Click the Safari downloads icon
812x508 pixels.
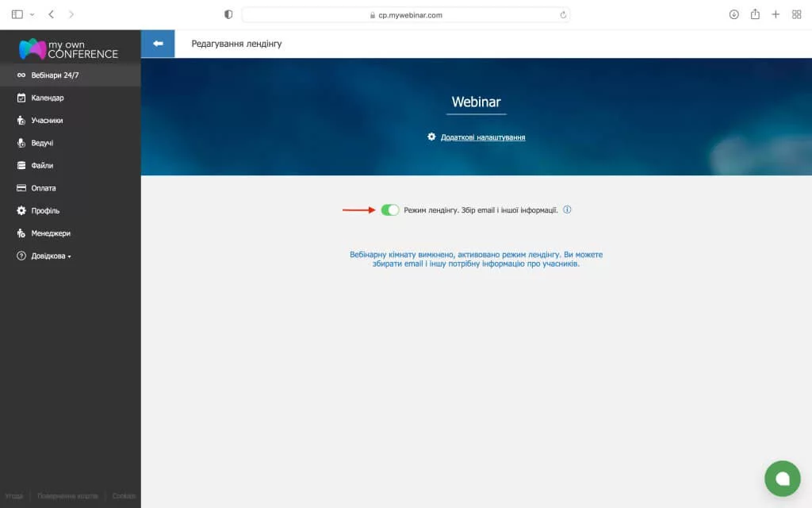pos(733,14)
